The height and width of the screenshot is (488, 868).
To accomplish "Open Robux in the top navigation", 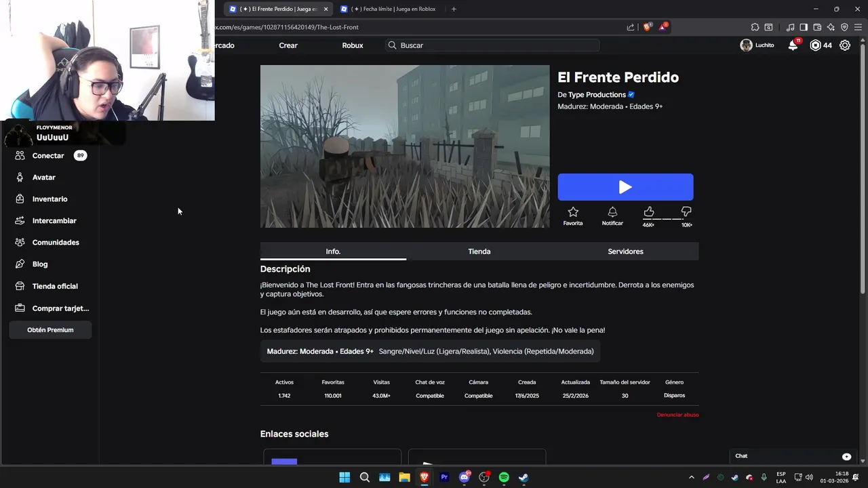I will (353, 45).
